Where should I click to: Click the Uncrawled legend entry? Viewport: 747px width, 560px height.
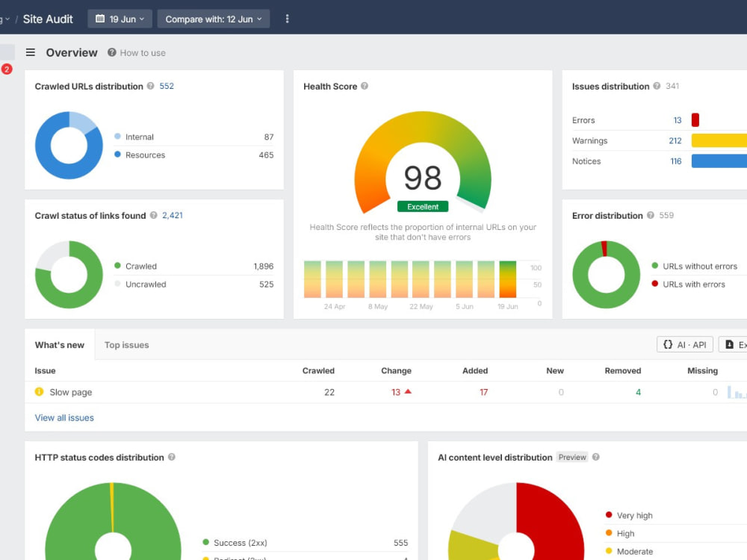click(x=146, y=284)
